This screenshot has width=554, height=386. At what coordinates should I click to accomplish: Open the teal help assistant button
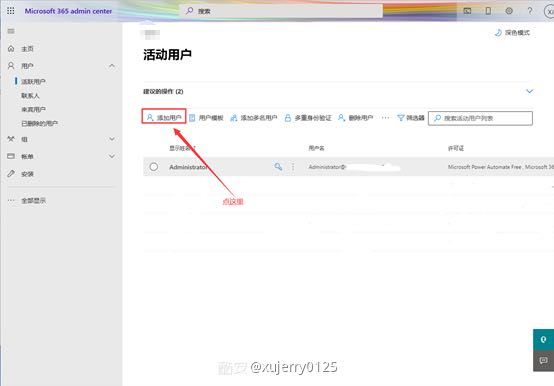click(543, 340)
